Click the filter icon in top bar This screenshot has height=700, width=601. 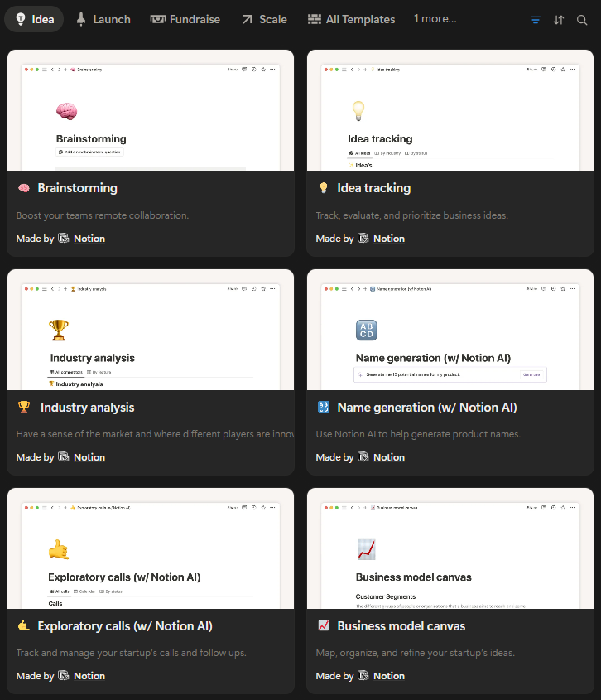pyautogui.click(x=535, y=20)
